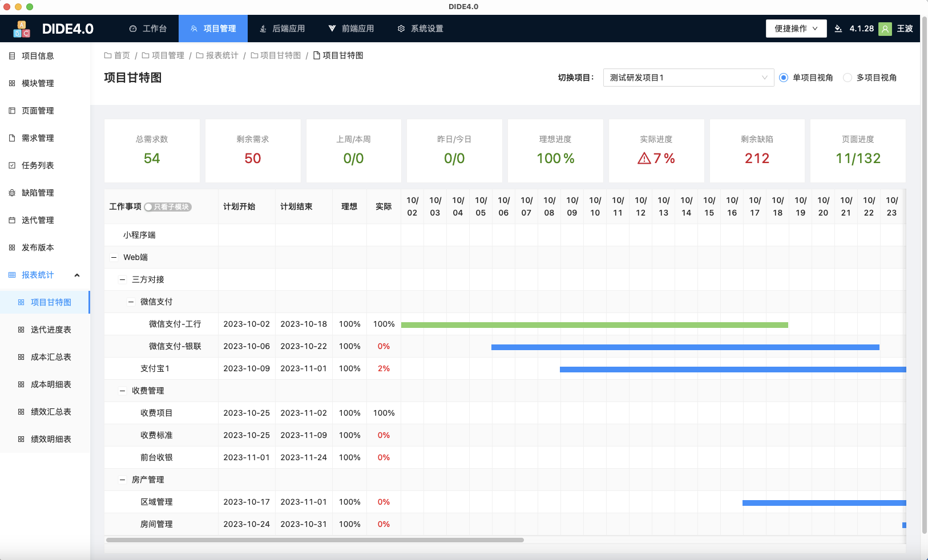
Task: Click the 10/15 date column header
Action: click(709, 206)
